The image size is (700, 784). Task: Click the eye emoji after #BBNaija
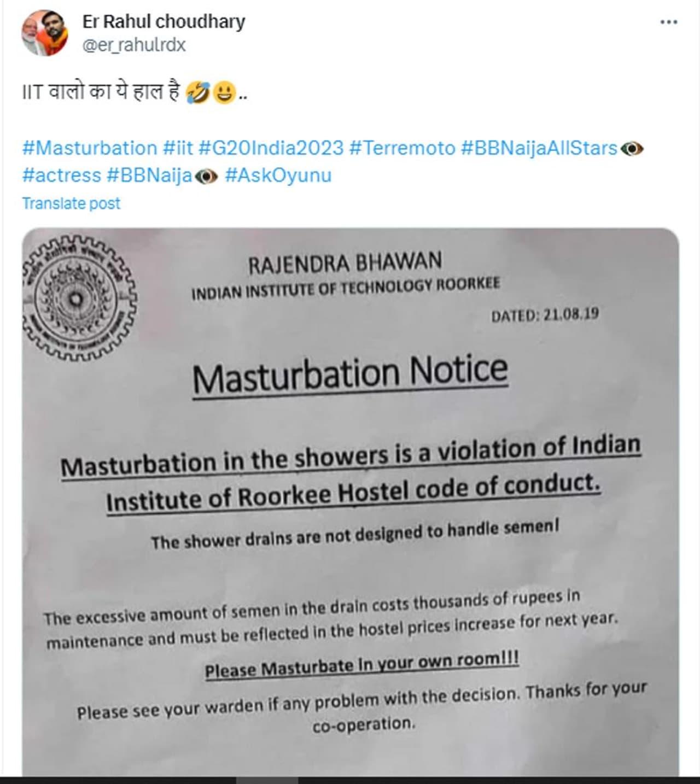[206, 176]
